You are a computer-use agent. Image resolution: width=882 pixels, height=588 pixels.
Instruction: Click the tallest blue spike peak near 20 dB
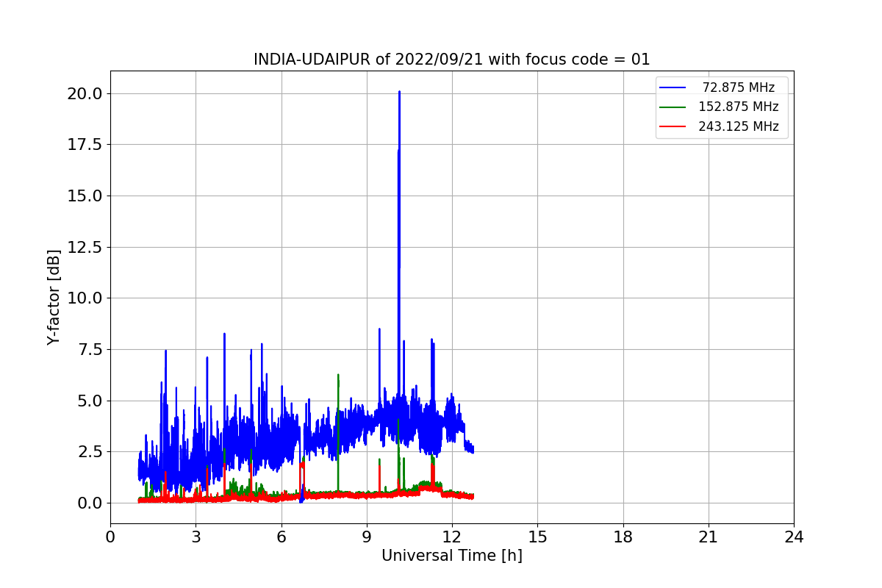tap(399, 93)
